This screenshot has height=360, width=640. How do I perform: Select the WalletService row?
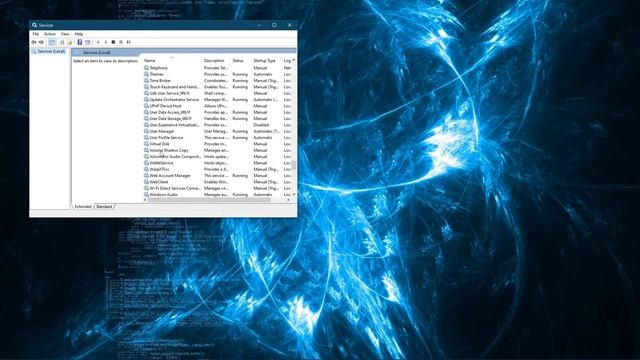217,163
